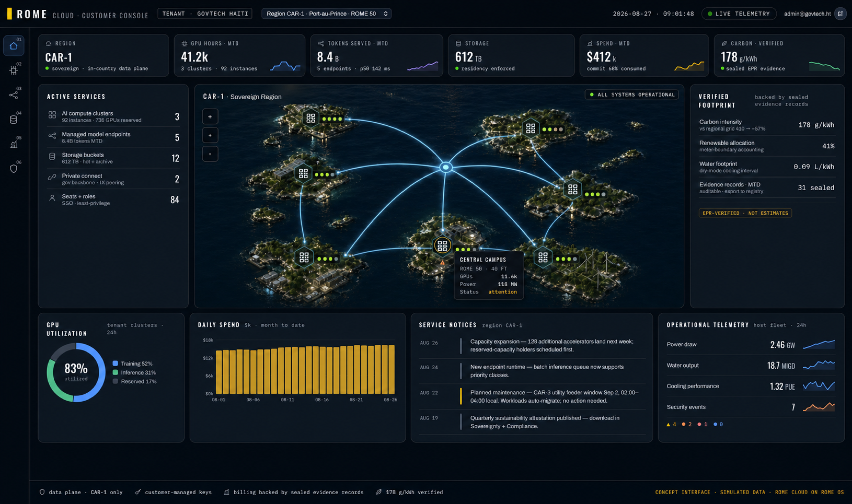
Task: Click the Private connect link icon
Action: click(52, 177)
